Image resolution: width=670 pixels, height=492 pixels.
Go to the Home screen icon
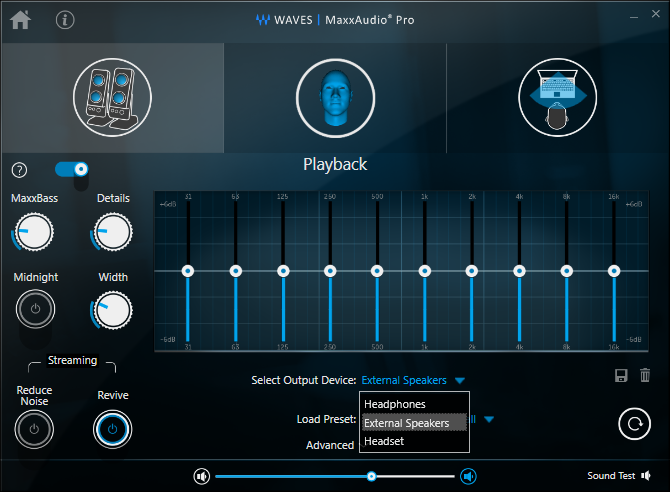tap(21, 20)
